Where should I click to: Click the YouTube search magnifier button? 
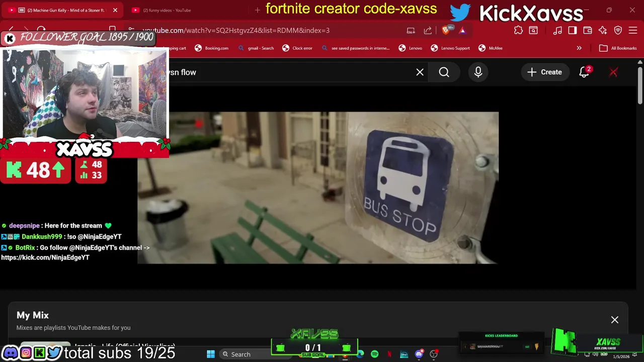[x=444, y=72]
